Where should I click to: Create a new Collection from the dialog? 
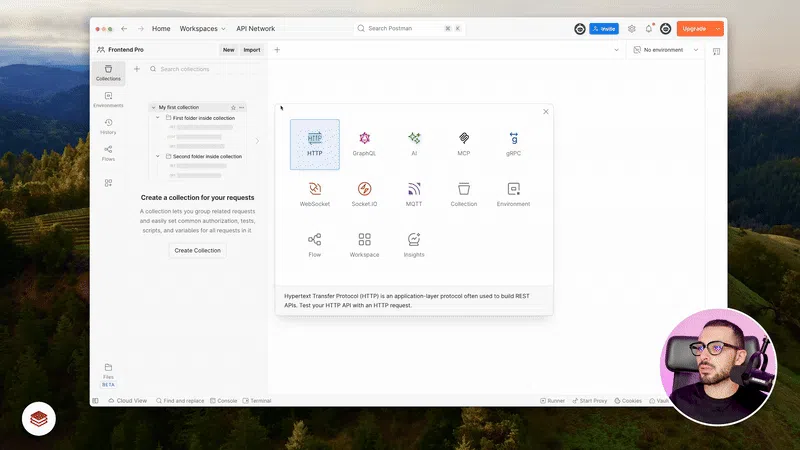click(463, 194)
